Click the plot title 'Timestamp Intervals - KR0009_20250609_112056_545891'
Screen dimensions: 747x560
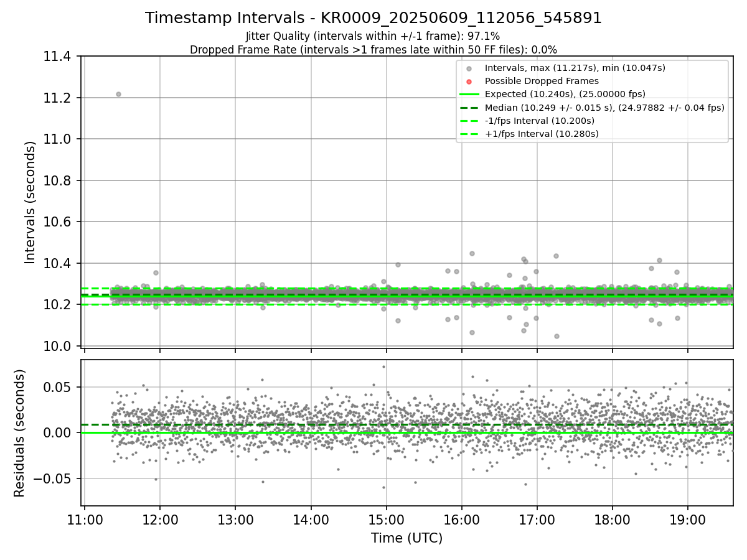[374, 18]
